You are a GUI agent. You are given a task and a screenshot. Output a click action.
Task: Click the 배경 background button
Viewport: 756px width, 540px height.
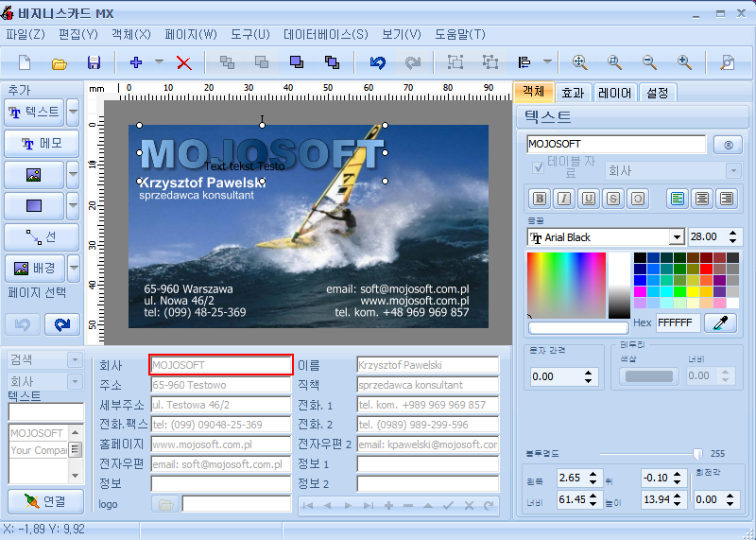tap(35, 269)
